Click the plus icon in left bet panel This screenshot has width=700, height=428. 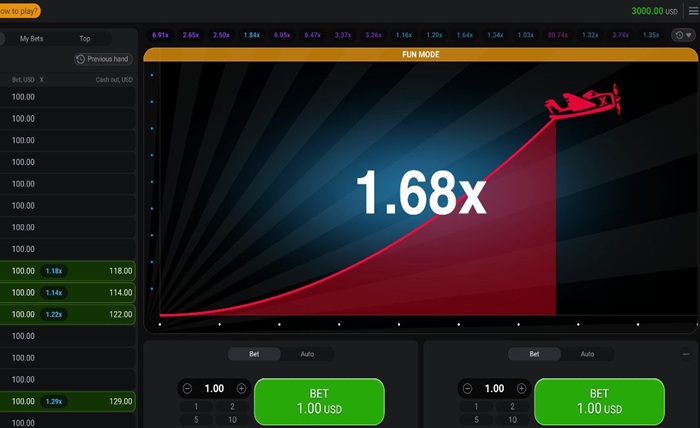pos(241,388)
